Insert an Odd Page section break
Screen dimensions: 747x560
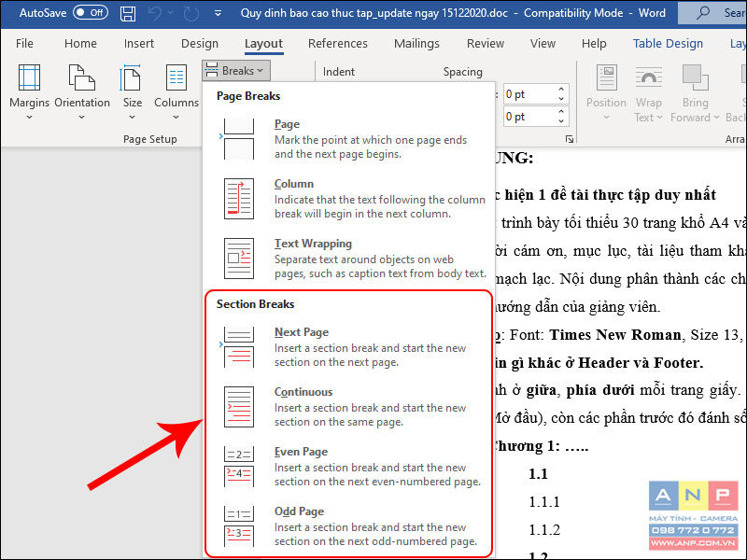(x=348, y=526)
